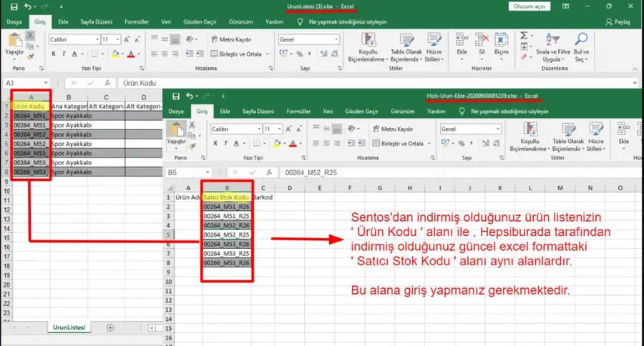
Task: Click Cut scissors icon in UrunListesi window
Action: pyautogui.click(x=30, y=36)
